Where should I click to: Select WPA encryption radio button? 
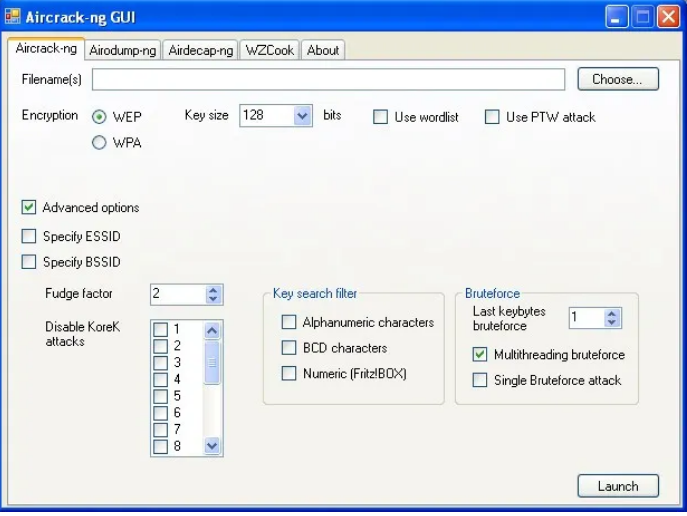(99, 142)
